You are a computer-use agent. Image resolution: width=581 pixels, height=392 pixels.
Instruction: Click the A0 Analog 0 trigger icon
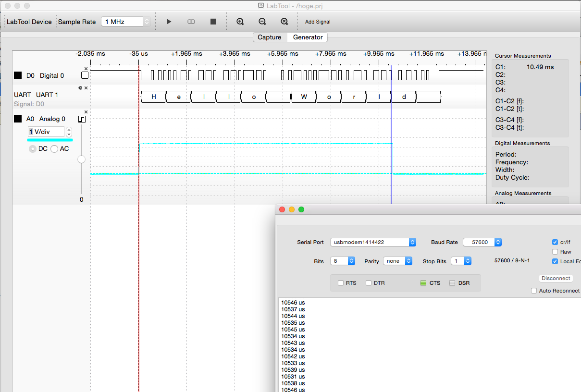(x=82, y=119)
